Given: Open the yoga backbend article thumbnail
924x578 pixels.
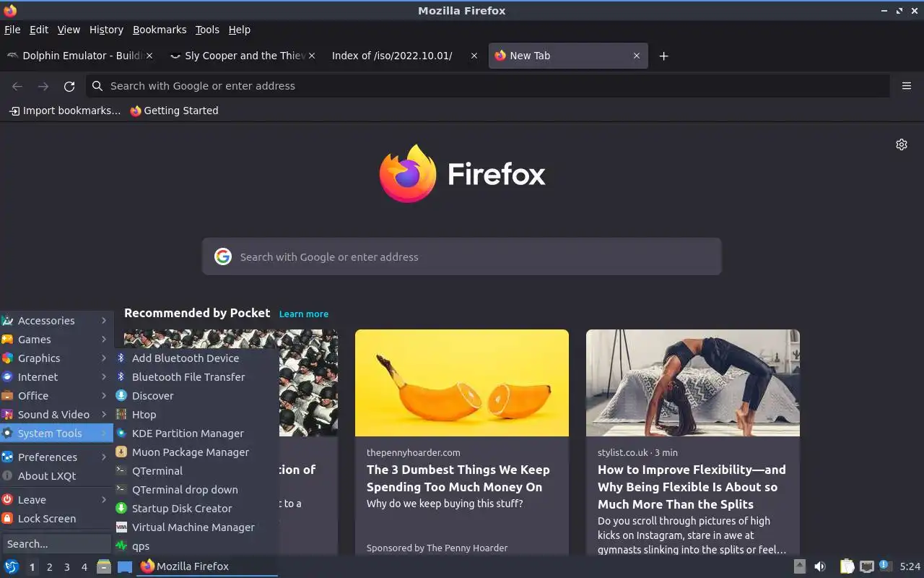Looking at the screenshot, I should pos(693,383).
